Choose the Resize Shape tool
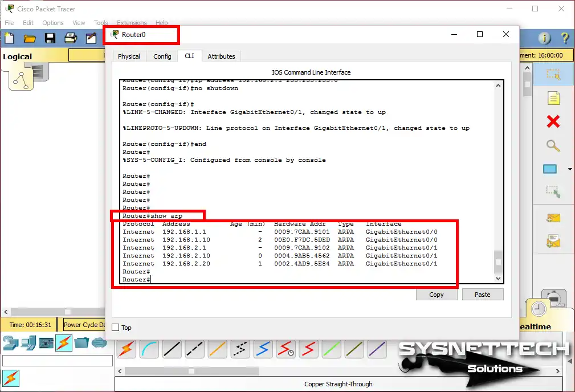The image size is (575, 392). pos(553,192)
